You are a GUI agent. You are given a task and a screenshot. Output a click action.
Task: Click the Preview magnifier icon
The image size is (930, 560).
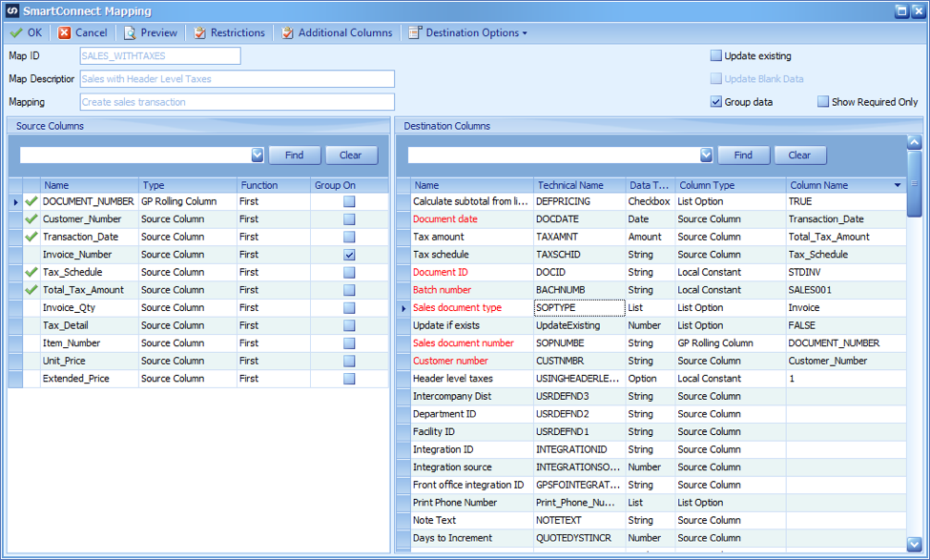coord(130,32)
